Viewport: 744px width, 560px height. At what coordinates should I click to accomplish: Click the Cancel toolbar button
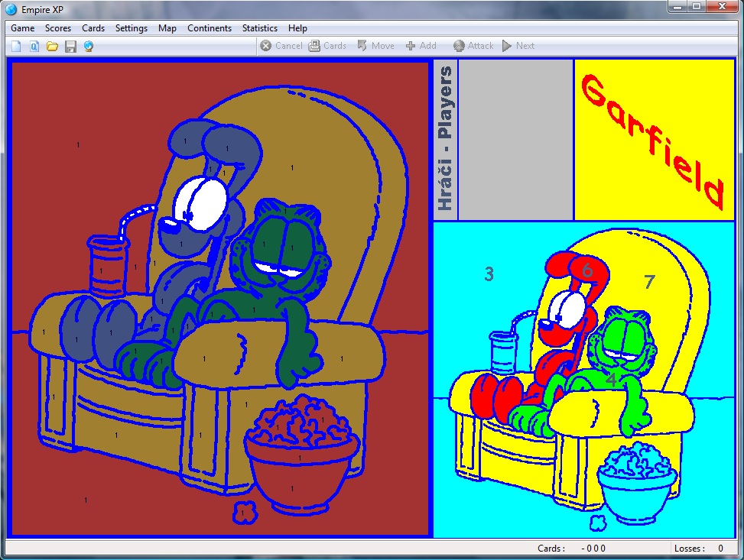click(281, 46)
